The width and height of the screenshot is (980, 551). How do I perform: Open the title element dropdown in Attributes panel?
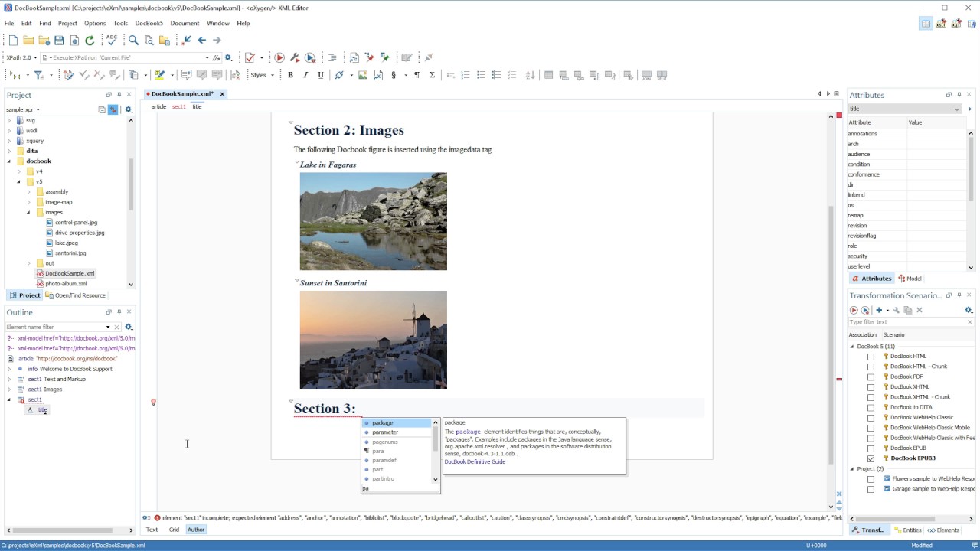click(x=956, y=109)
